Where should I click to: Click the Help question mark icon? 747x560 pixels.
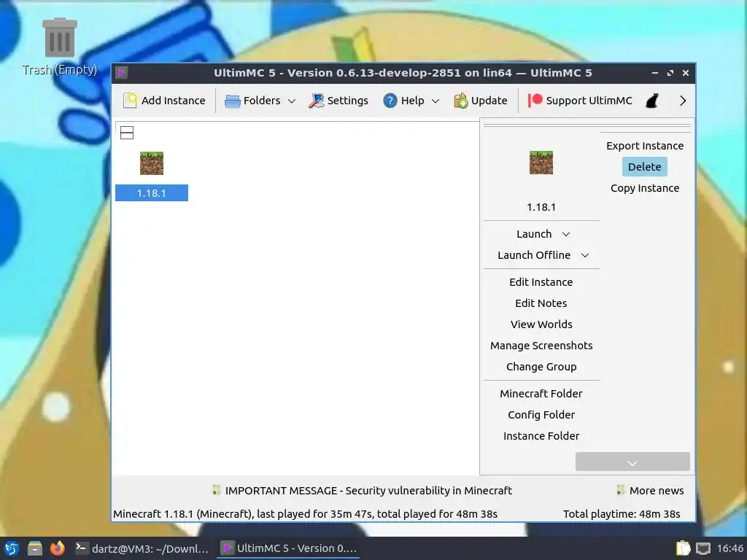coord(390,101)
